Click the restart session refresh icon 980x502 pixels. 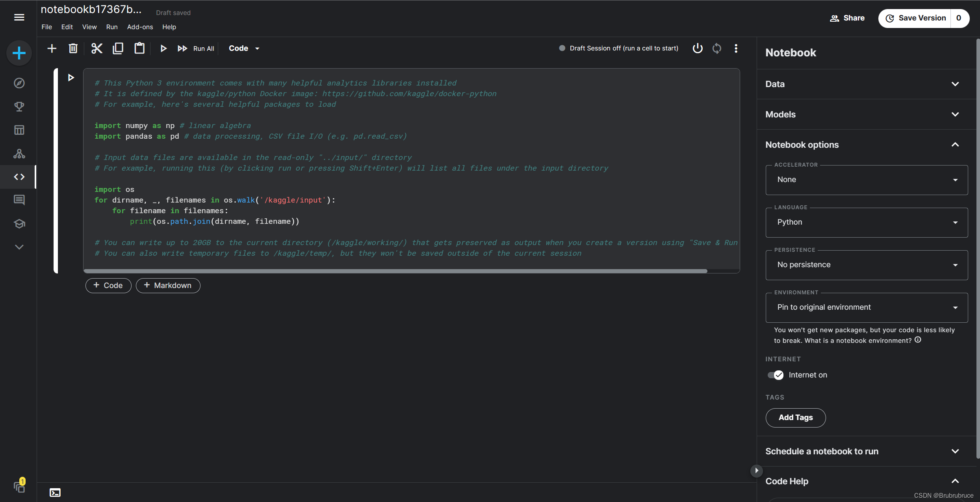point(717,48)
